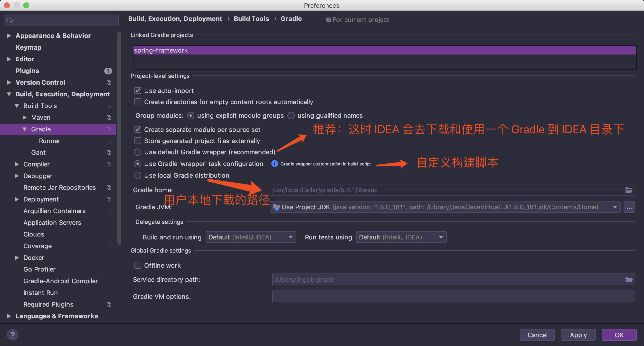Select using qualified names radio option
This screenshot has width=644, height=346.
tap(291, 116)
